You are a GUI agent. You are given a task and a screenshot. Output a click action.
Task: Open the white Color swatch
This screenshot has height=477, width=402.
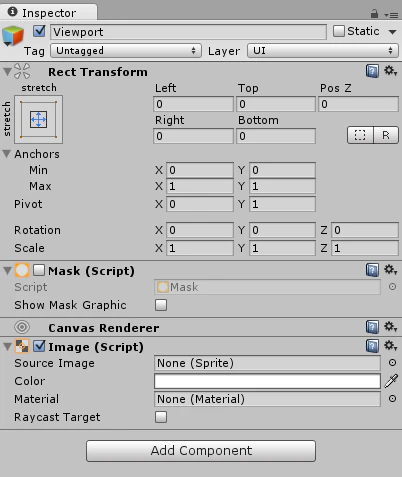click(267, 381)
